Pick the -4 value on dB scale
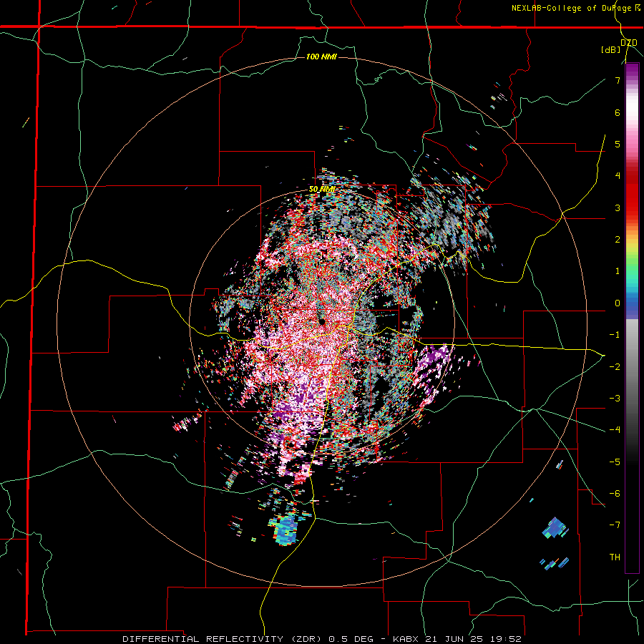 [x=615, y=429]
